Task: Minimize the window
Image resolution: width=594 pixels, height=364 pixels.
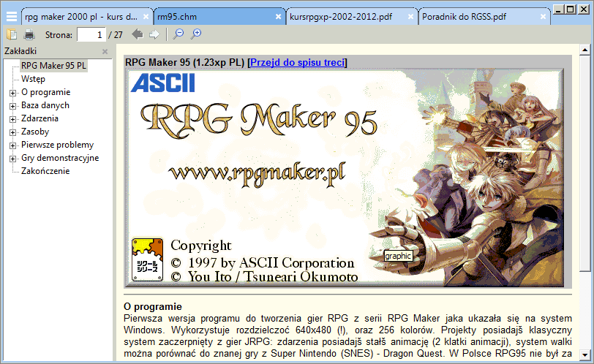Action: [557, 9]
